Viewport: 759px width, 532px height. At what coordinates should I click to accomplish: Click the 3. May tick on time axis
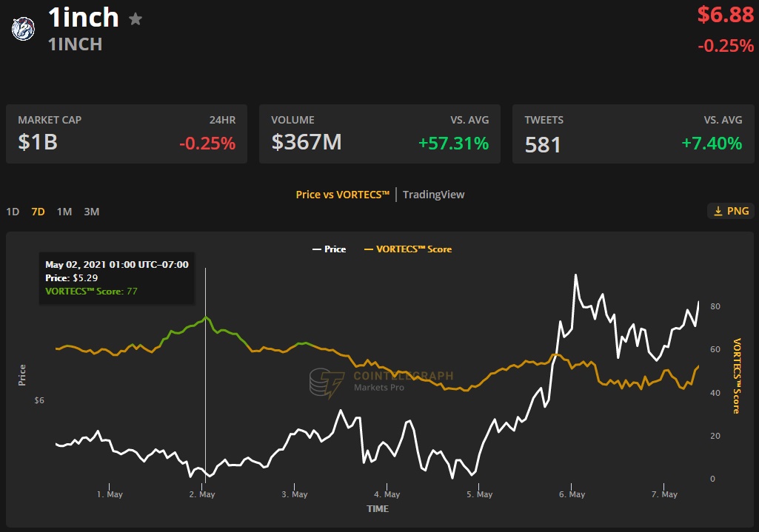point(294,494)
